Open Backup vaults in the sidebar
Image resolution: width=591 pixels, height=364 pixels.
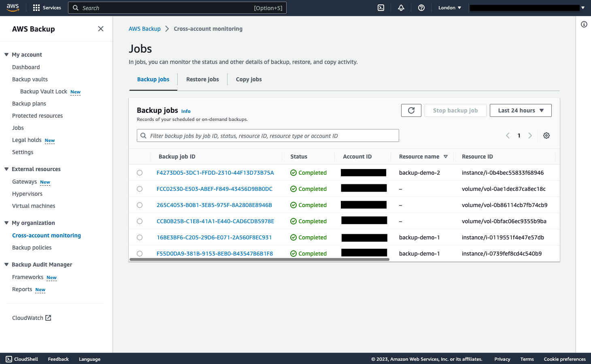tap(30, 79)
